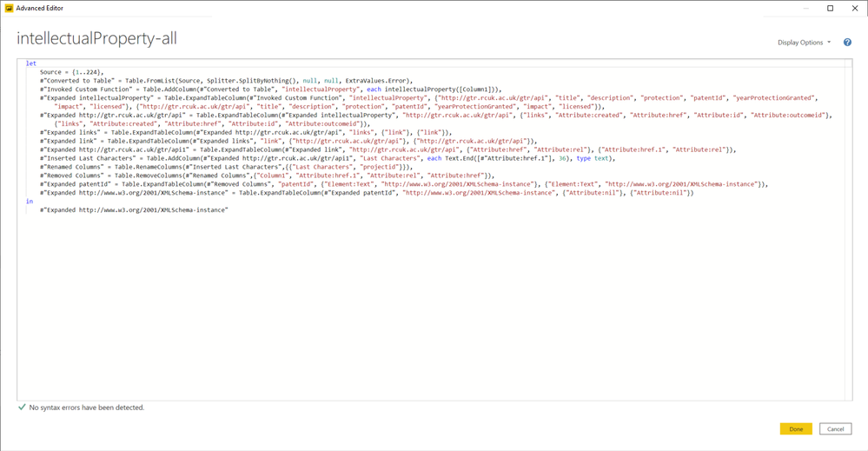The width and height of the screenshot is (868, 451).
Task: Click the Cancel button
Action: click(x=835, y=429)
